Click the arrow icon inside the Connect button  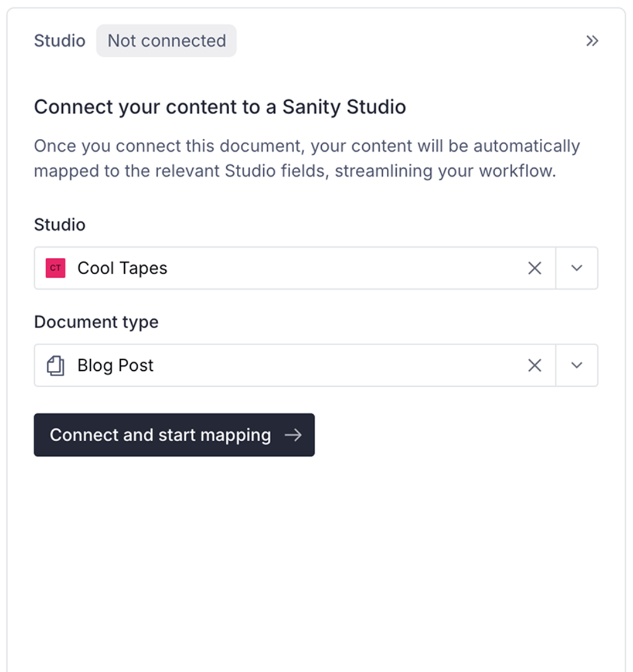(x=294, y=435)
